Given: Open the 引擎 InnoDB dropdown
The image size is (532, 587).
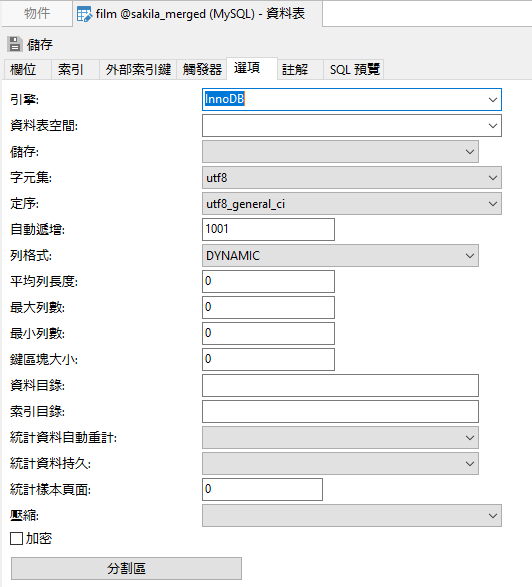Looking at the screenshot, I should coord(352,100).
